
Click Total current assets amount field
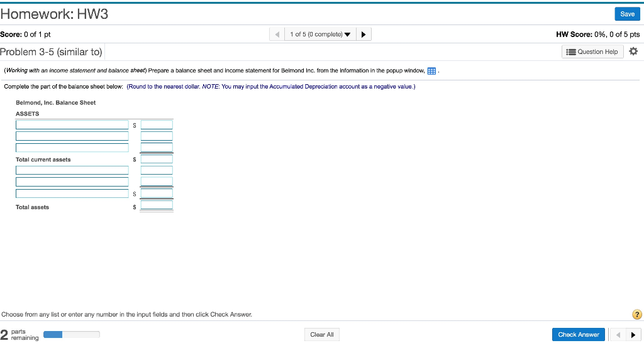pos(157,159)
